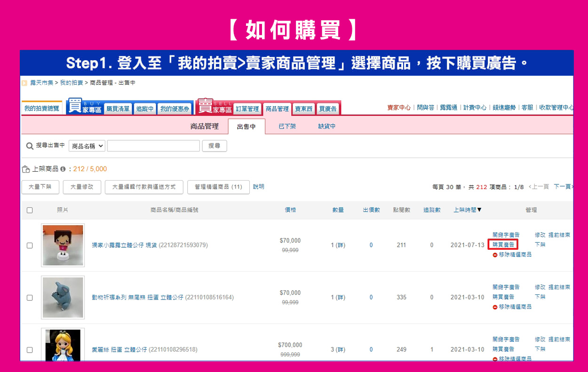Screen dimensions: 588x372
Task: Click the shopping bag icon near 上架商品
Action: (26, 169)
